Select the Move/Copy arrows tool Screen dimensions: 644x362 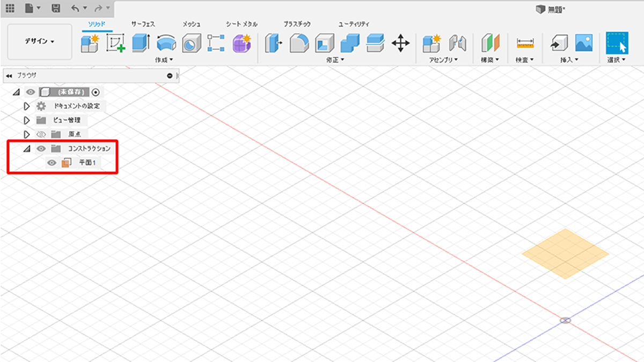(400, 43)
